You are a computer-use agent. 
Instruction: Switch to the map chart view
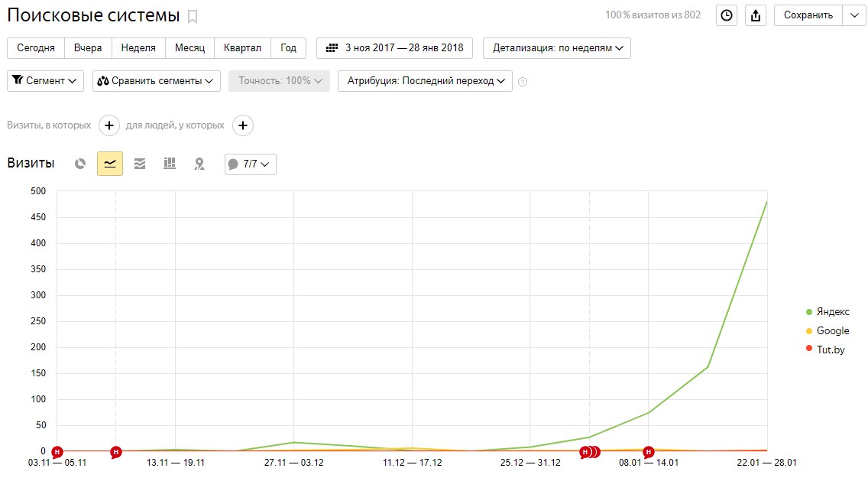tap(199, 164)
